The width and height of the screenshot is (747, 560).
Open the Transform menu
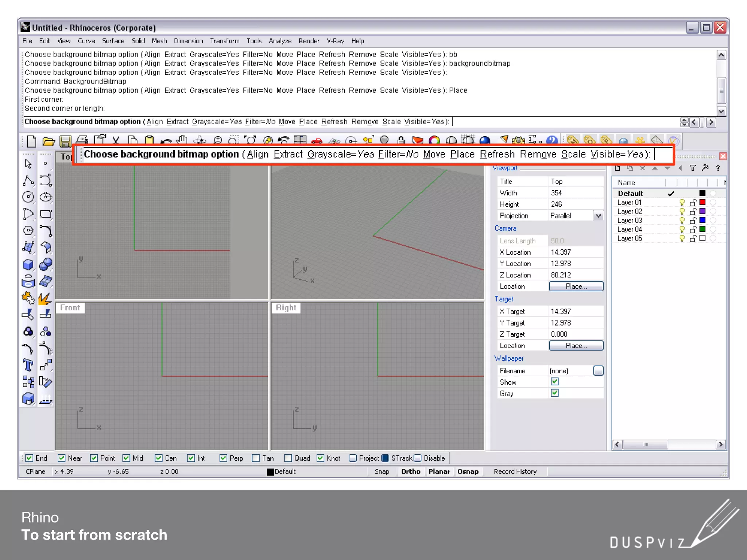tap(225, 41)
